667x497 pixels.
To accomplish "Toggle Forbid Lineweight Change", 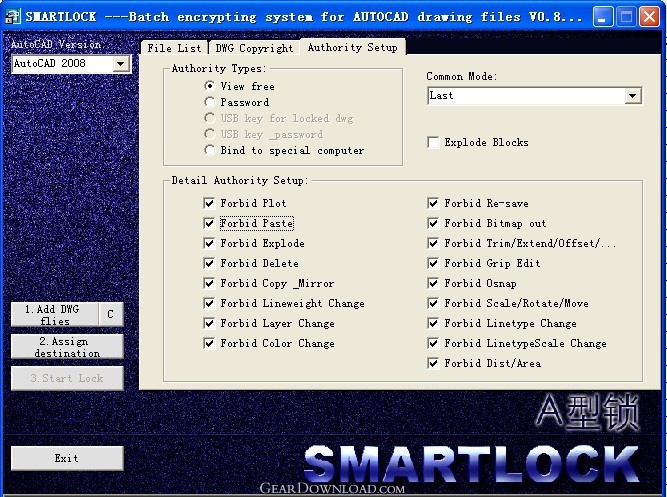I will click(209, 303).
